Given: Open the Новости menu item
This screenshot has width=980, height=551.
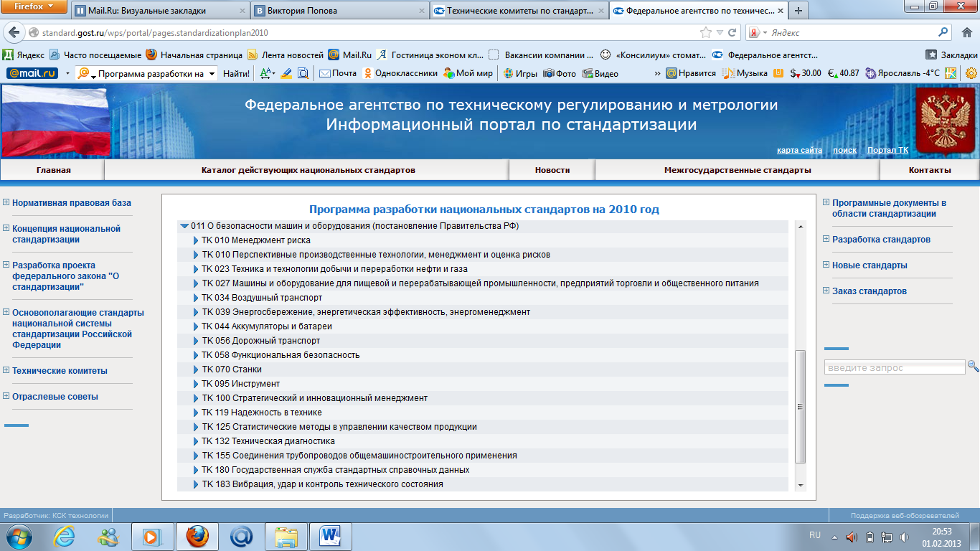Looking at the screenshot, I should point(552,170).
